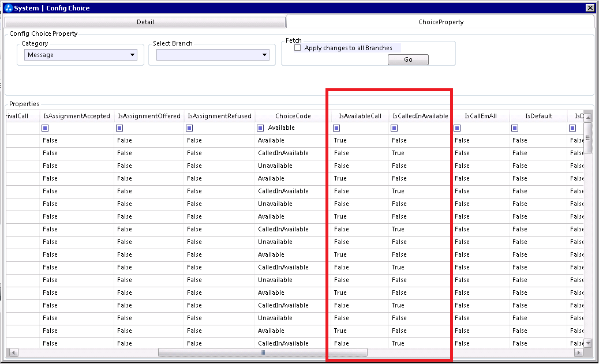Click the horizontal scrollbar left arrow

[13, 352]
